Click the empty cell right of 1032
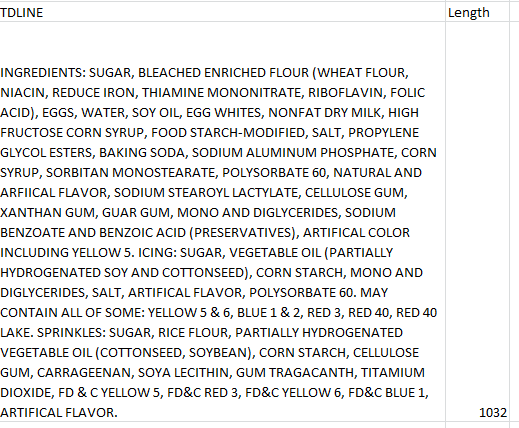The image size is (519, 428). pos(515,222)
